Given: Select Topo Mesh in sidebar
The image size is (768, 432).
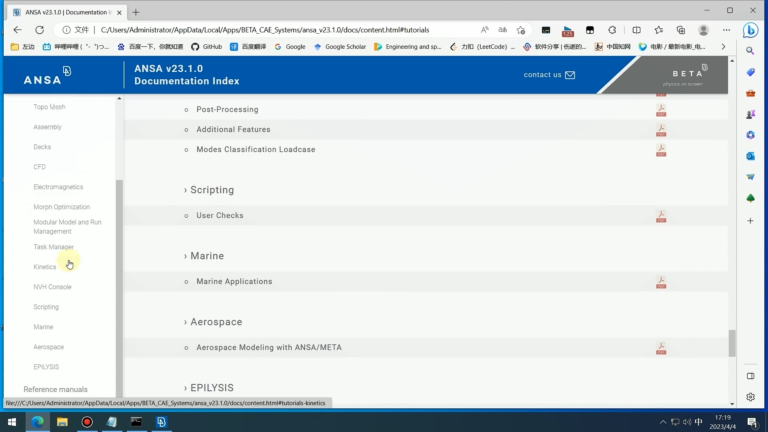Looking at the screenshot, I should 49,107.
